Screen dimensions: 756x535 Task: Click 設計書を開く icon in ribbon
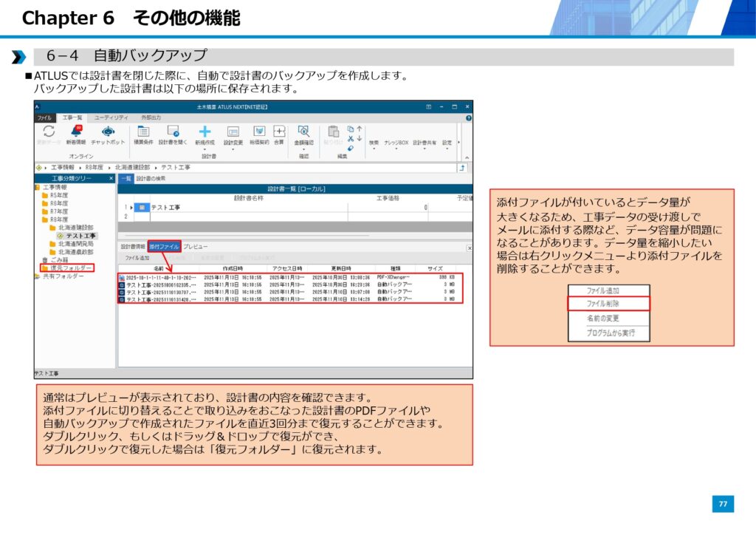173,132
